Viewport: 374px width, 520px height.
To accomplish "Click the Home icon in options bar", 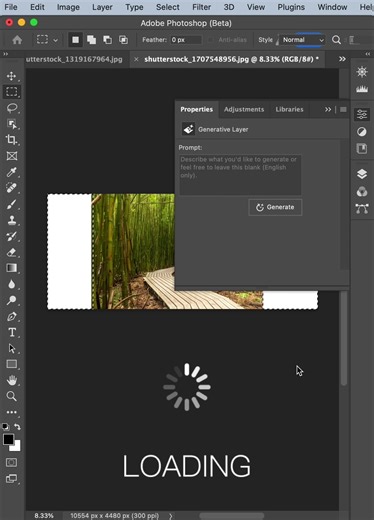I will pyautogui.click(x=17, y=40).
